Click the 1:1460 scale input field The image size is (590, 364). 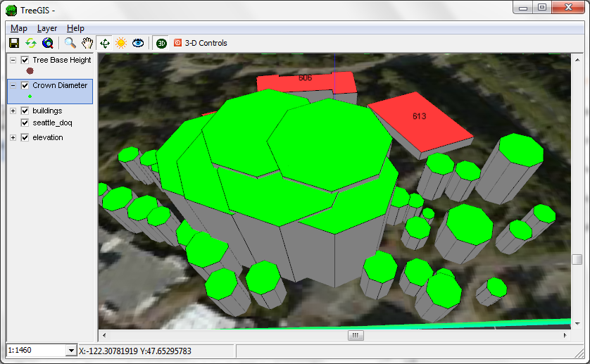pos(37,351)
